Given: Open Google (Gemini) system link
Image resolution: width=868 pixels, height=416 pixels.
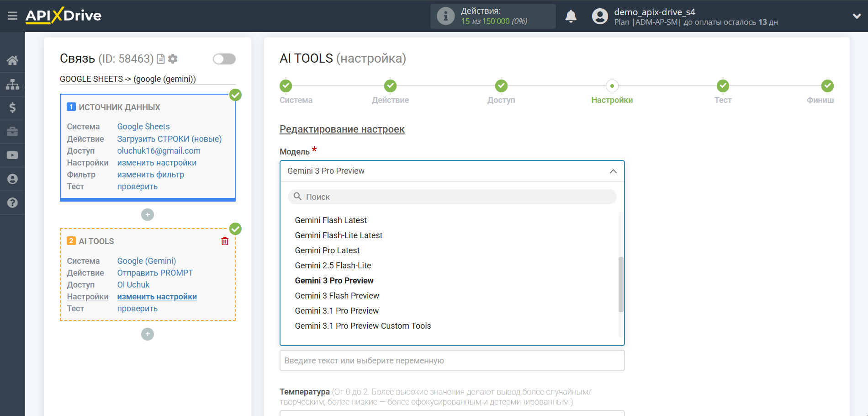Looking at the screenshot, I should pos(147,261).
